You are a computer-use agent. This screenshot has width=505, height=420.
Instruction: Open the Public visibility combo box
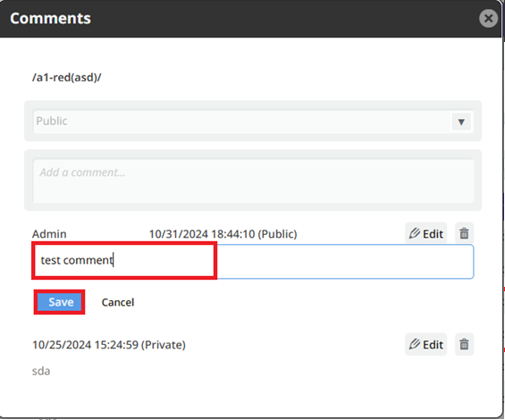click(253, 122)
